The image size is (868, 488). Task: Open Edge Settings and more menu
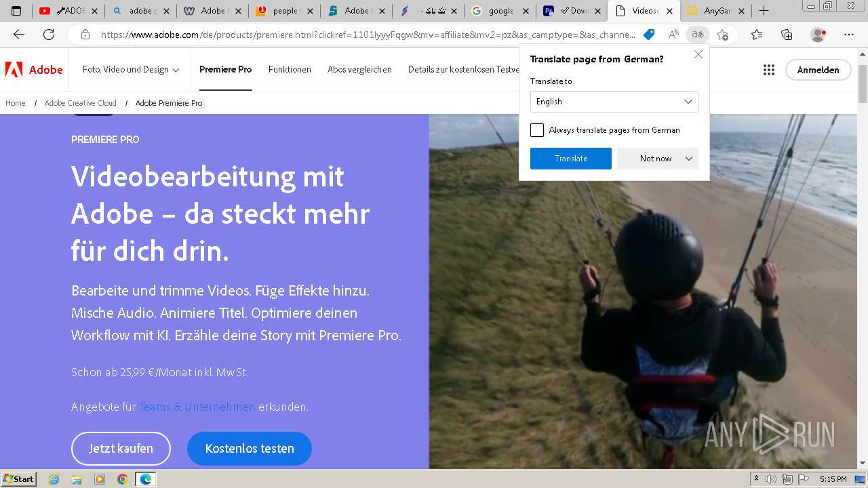click(x=849, y=35)
